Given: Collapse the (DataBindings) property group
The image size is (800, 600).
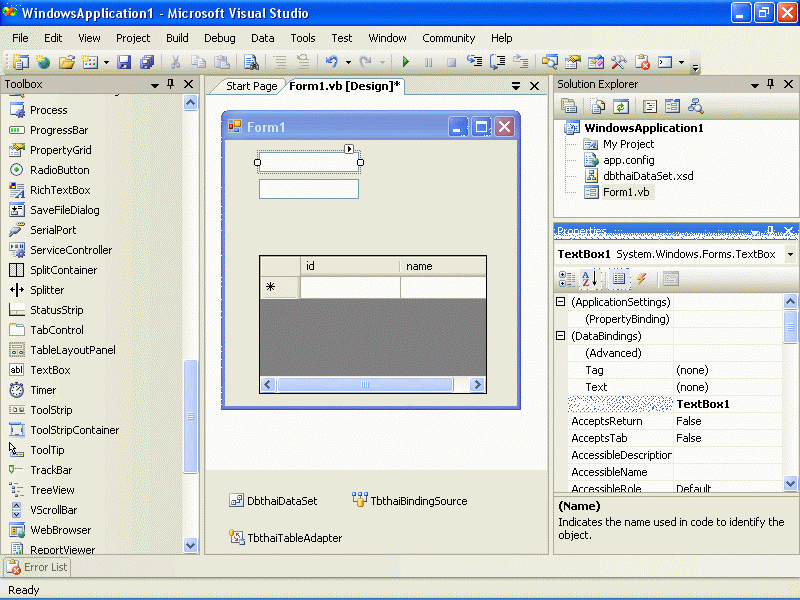Looking at the screenshot, I should [x=560, y=336].
